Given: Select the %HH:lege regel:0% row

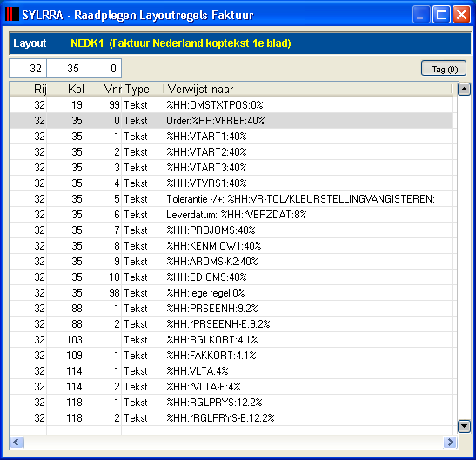Looking at the screenshot, I should [231, 293].
